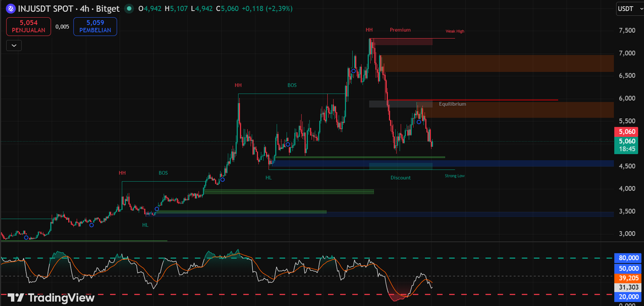
Task: Click the 4,500 price axis label
Action: pyautogui.click(x=626, y=166)
